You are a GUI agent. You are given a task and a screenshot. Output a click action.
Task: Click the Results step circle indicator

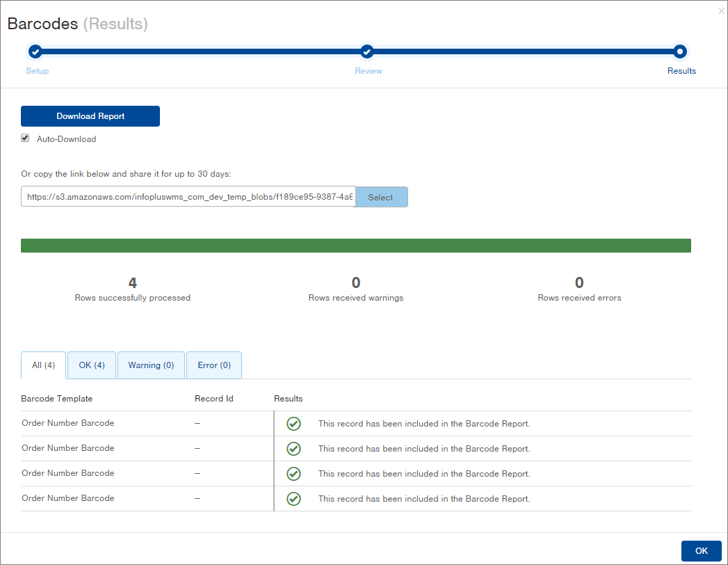coord(680,51)
